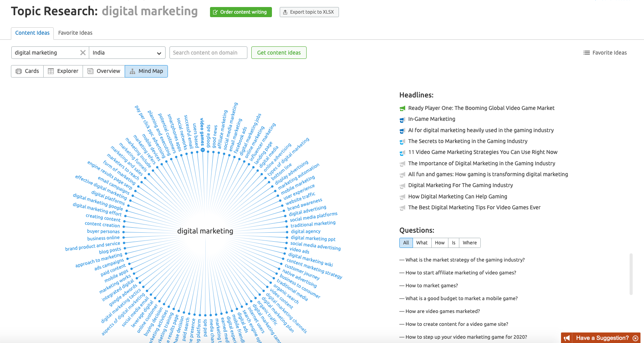Click megaphone icon next to Secrets to Marketing headline

click(x=402, y=141)
